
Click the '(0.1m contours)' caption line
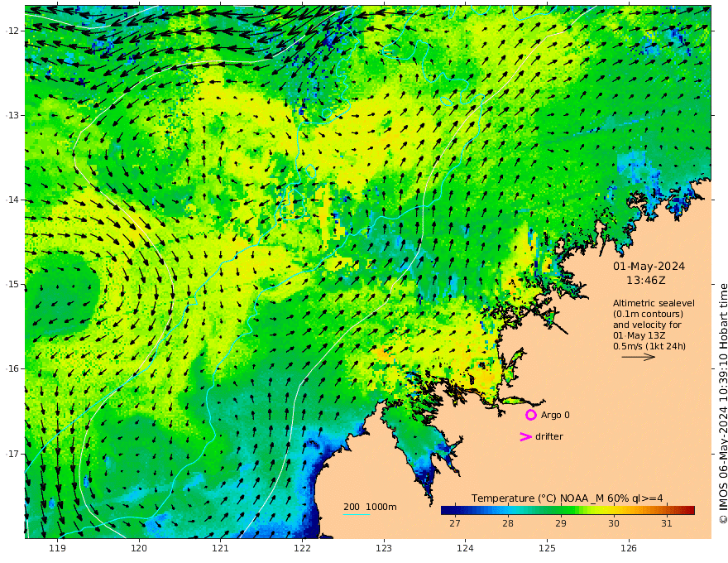pyautogui.click(x=648, y=314)
